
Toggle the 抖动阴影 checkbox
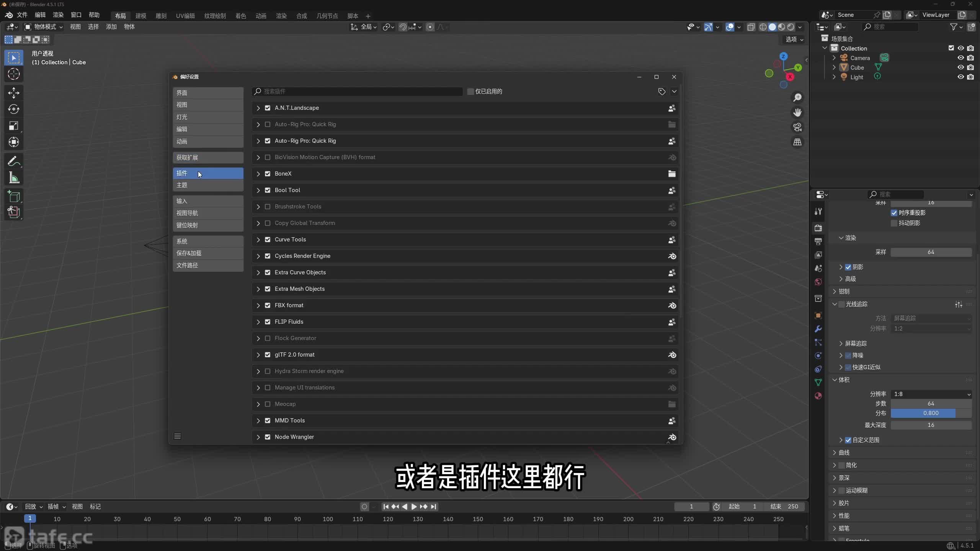coord(894,223)
